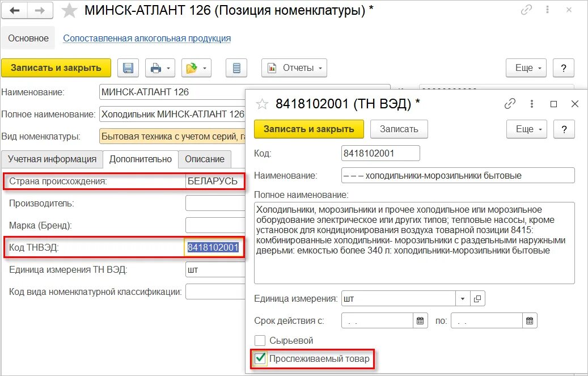The height and width of the screenshot is (376, 588).
Task: Switch to Учетная информация tab
Action: tap(52, 159)
